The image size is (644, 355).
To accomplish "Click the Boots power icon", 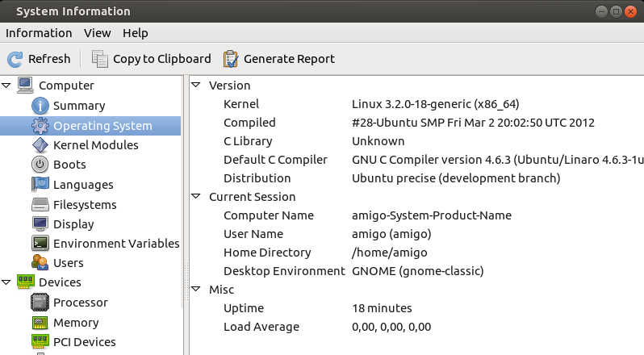I will point(40,165).
